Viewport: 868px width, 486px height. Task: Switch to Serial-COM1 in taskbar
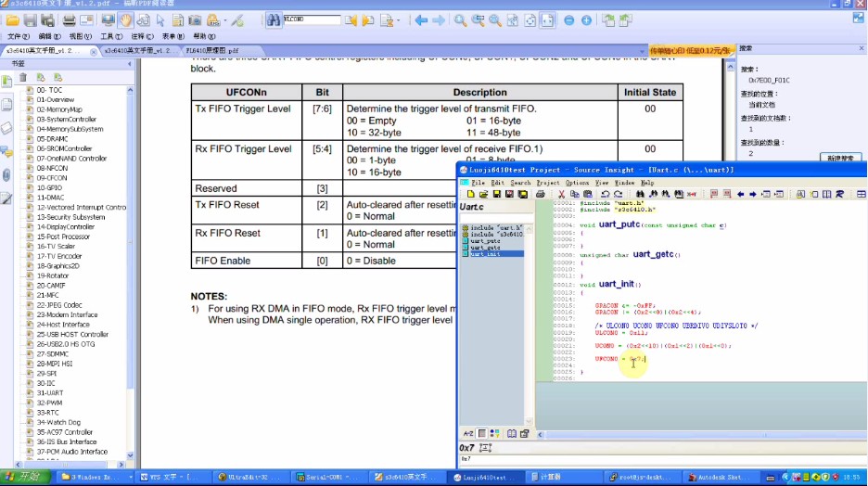pyautogui.click(x=327, y=477)
